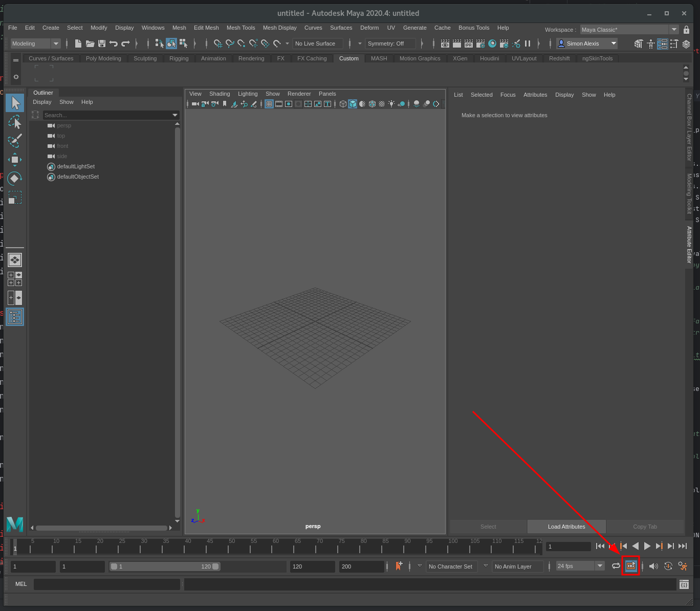The width and height of the screenshot is (700, 611).
Task: Switch to the four view layout
Action: coord(15,279)
